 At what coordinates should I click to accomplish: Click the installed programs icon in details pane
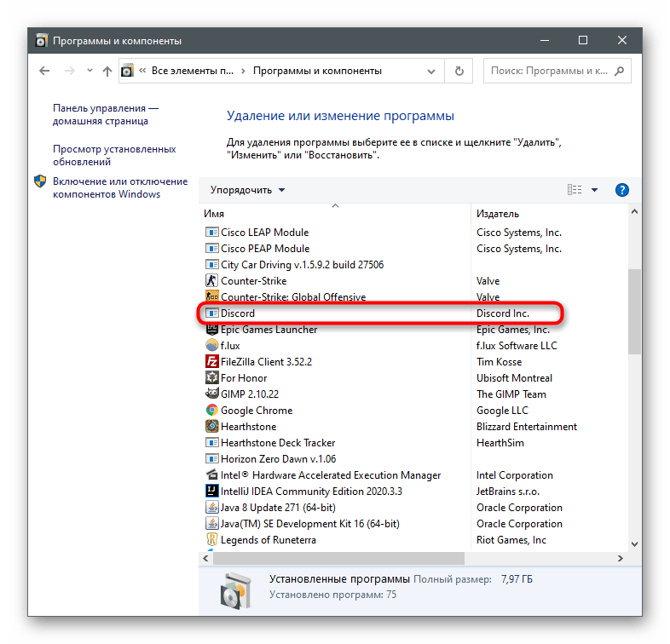[x=235, y=590]
